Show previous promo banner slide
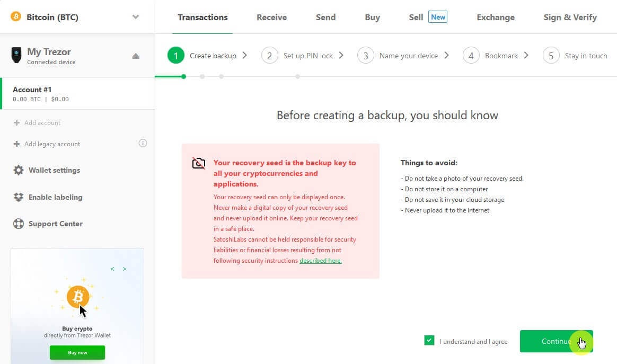Screen dimensions: 617x364 pos(112,269)
